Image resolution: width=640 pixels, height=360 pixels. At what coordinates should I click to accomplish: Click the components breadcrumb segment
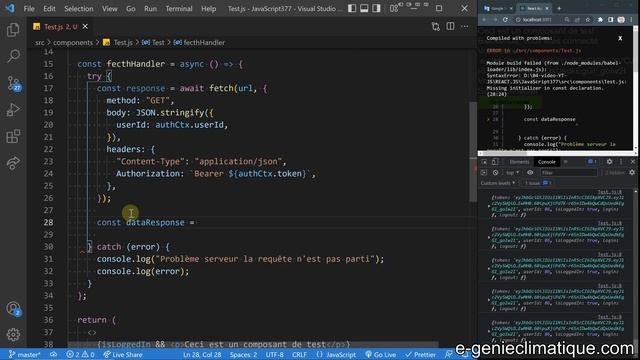(73, 42)
